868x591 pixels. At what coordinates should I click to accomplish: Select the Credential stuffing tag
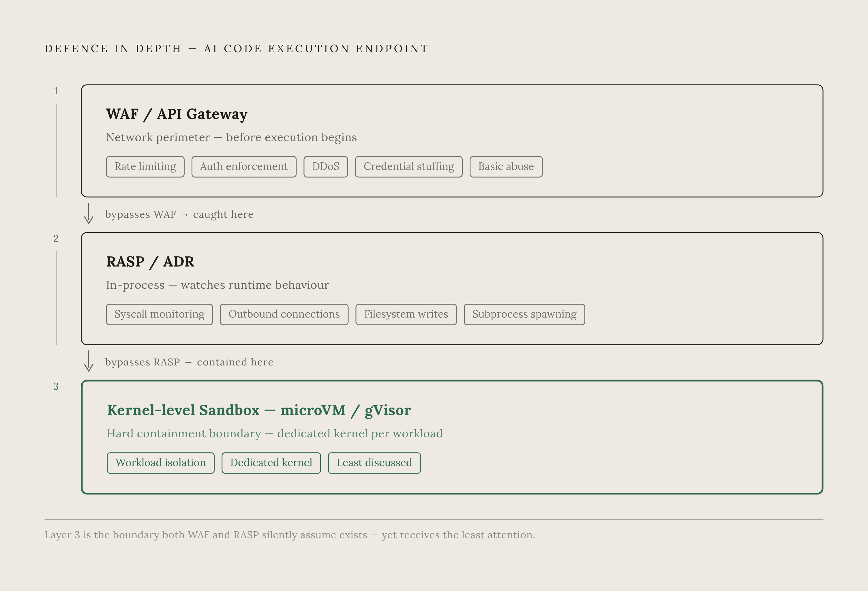[408, 166]
